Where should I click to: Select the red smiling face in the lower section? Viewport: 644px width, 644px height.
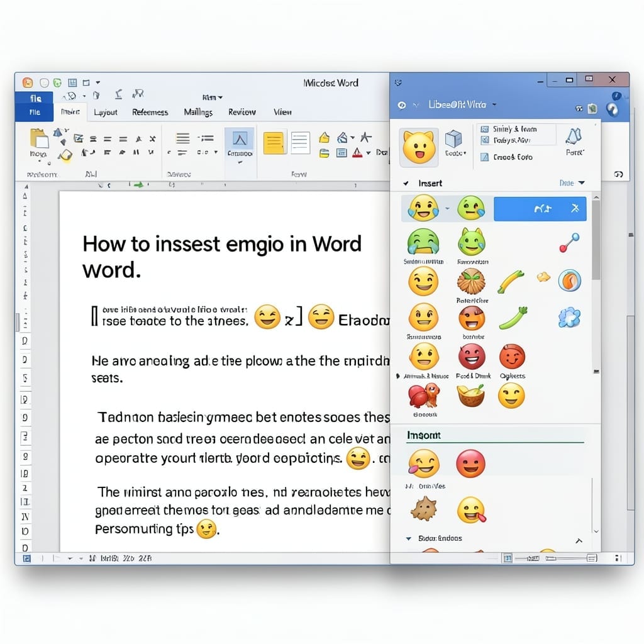coord(470,464)
